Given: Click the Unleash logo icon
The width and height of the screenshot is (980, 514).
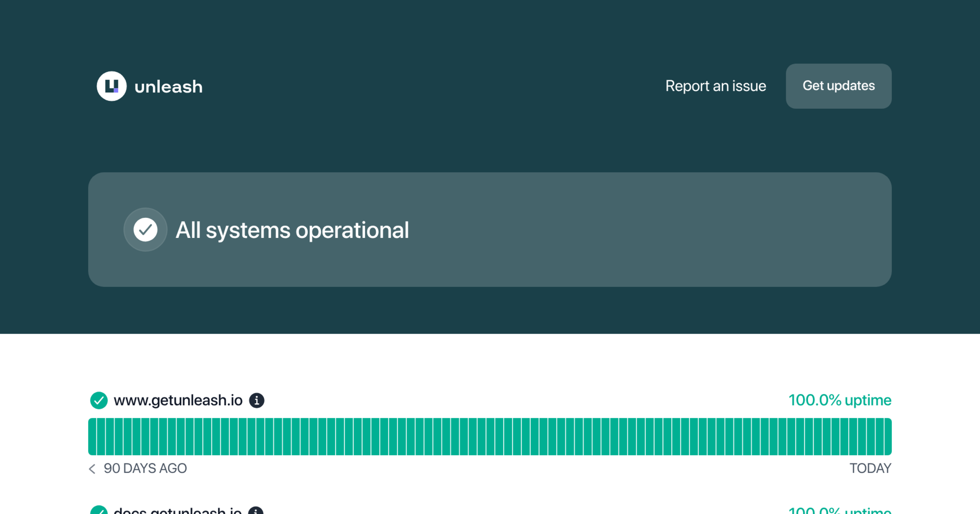Looking at the screenshot, I should [x=111, y=86].
